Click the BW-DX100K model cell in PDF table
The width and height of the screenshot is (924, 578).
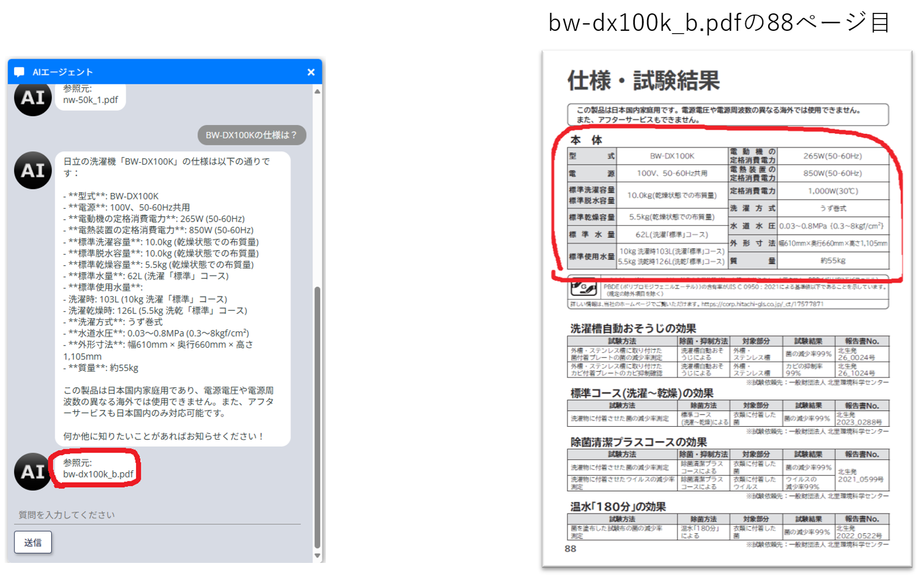pos(672,156)
